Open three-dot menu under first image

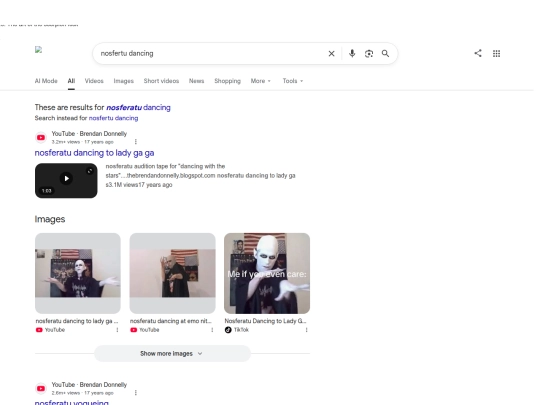117,330
